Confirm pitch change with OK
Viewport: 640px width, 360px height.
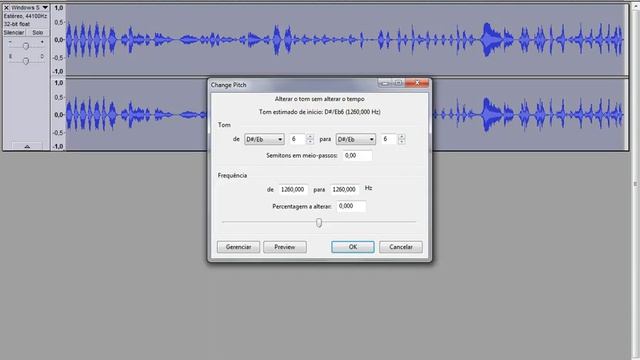point(353,247)
